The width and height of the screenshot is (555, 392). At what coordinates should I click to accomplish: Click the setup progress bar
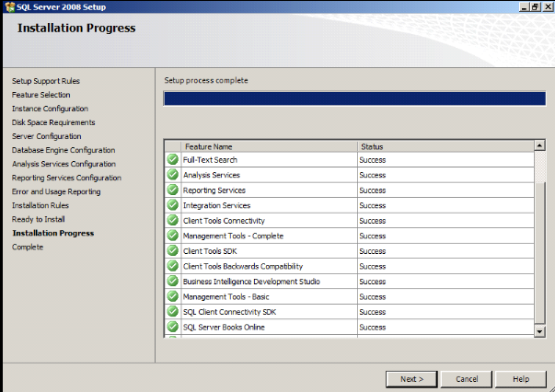coord(354,98)
